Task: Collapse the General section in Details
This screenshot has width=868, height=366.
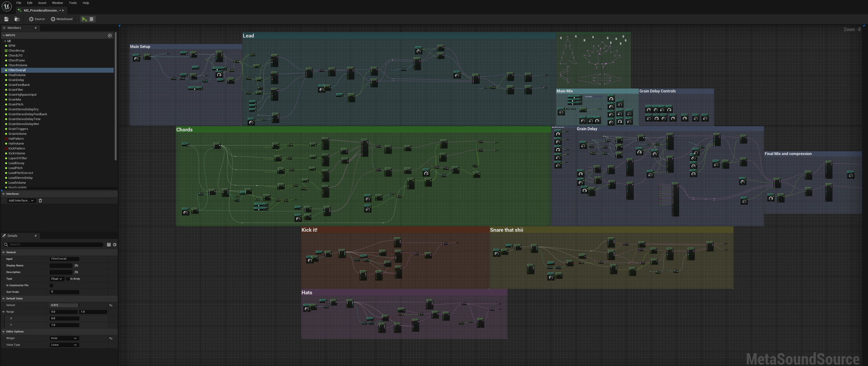Action: [x=3, y=252]
